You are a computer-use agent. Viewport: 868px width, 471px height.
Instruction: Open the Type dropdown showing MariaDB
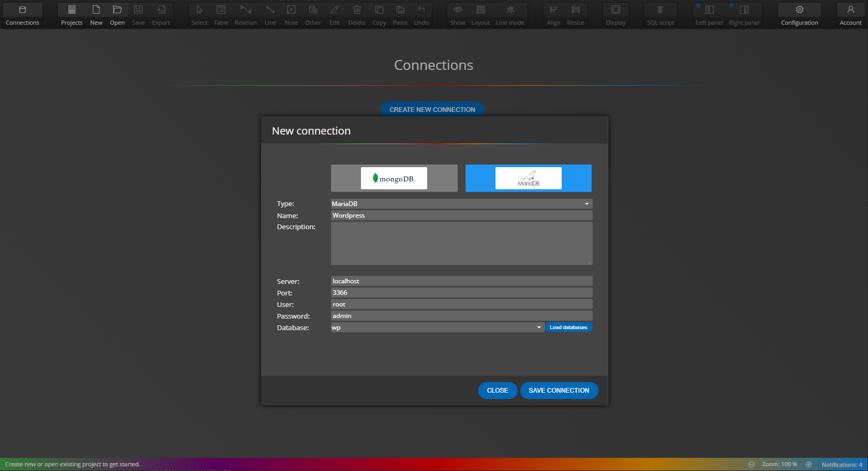(x=461, y=203)
